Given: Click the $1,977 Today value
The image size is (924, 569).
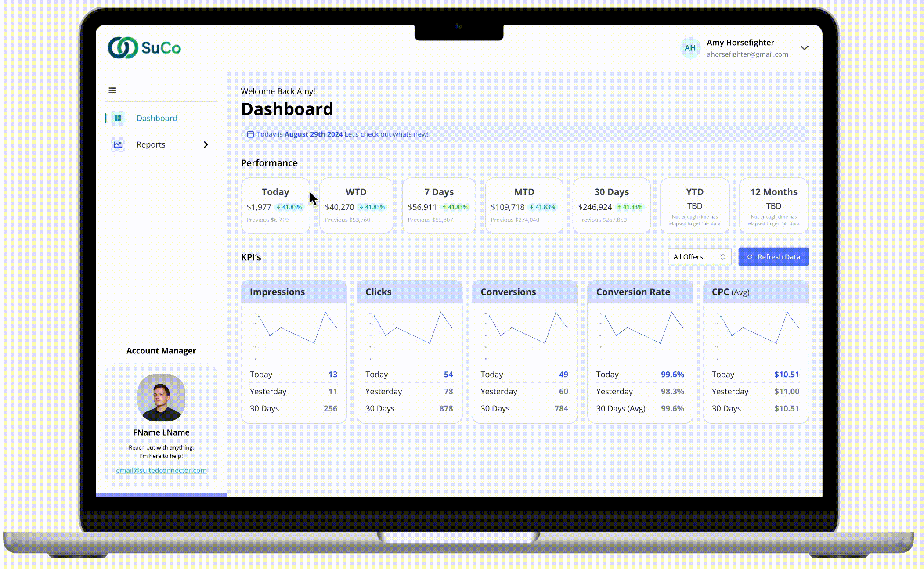Looking at the screenshot, I should coord(259,207).
